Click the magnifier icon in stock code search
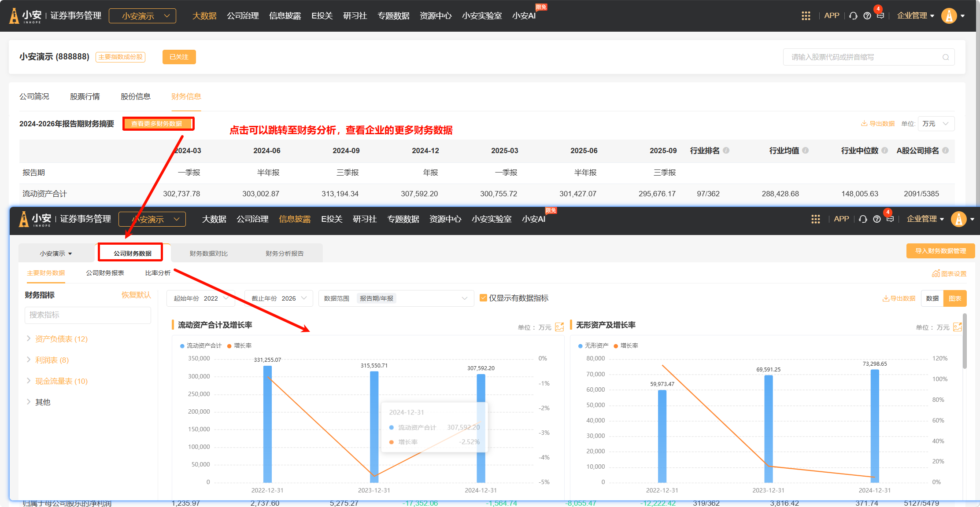 coord(945,57)
